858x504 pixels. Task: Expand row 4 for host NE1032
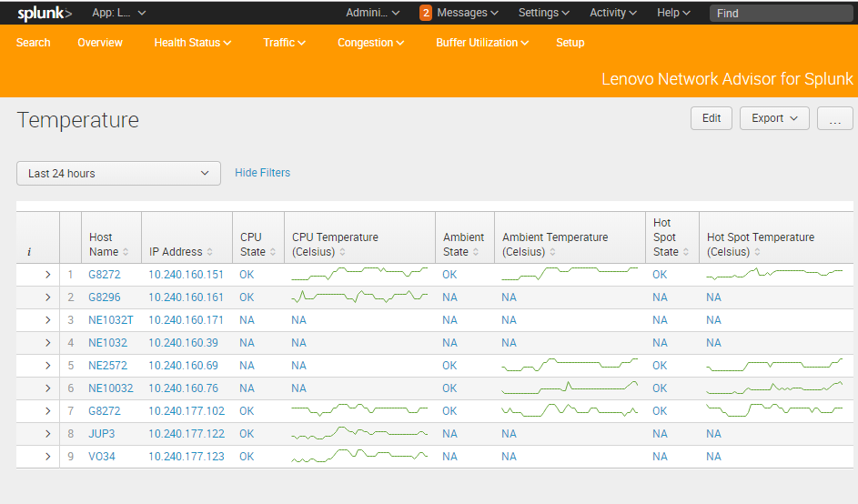click(47, 343)
